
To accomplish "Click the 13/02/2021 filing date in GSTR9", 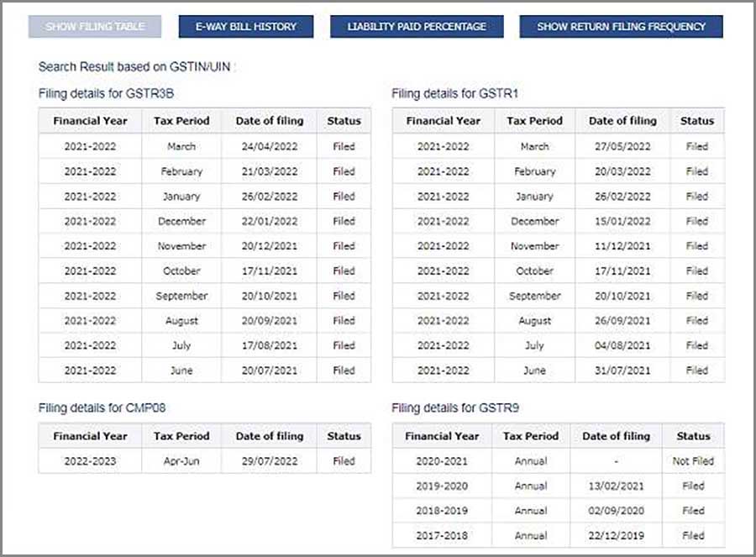I will point(617,486).
